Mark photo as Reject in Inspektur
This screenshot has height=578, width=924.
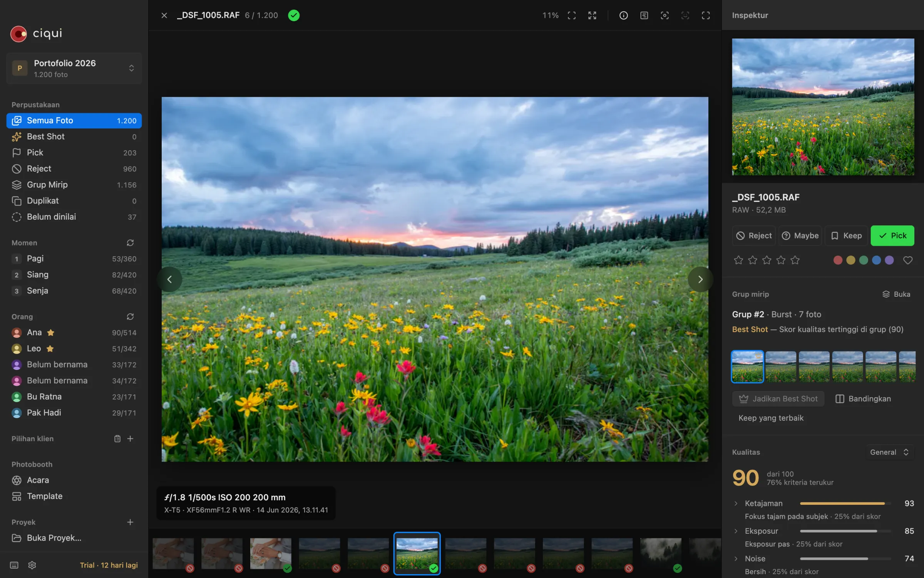754,235
